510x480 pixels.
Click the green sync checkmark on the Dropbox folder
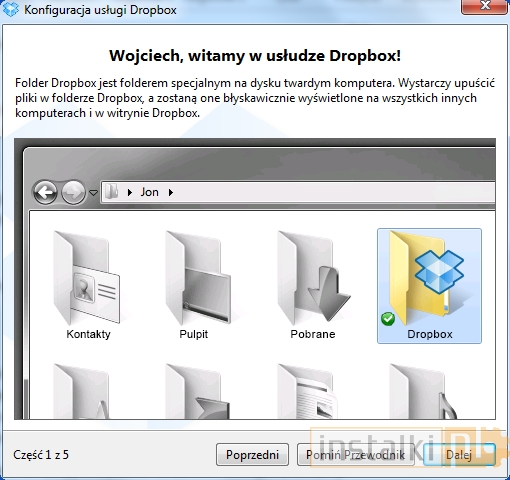388,319
